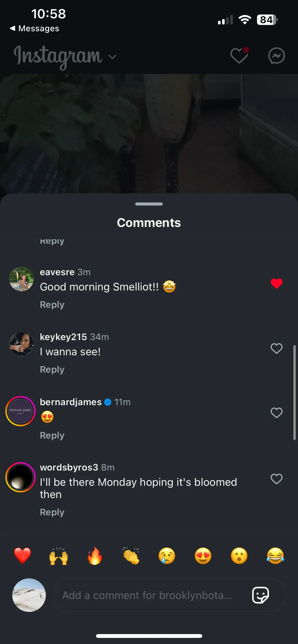Insert the laughing tears emoji
The height and width of the screenshot is (644, 298).
click(x=275, y=556)
